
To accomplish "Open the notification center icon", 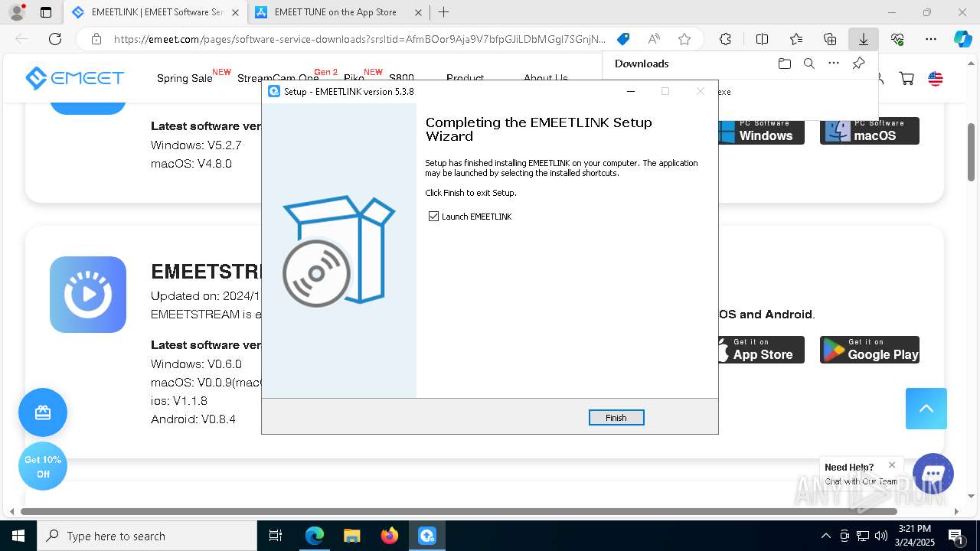I will (955, 536).
